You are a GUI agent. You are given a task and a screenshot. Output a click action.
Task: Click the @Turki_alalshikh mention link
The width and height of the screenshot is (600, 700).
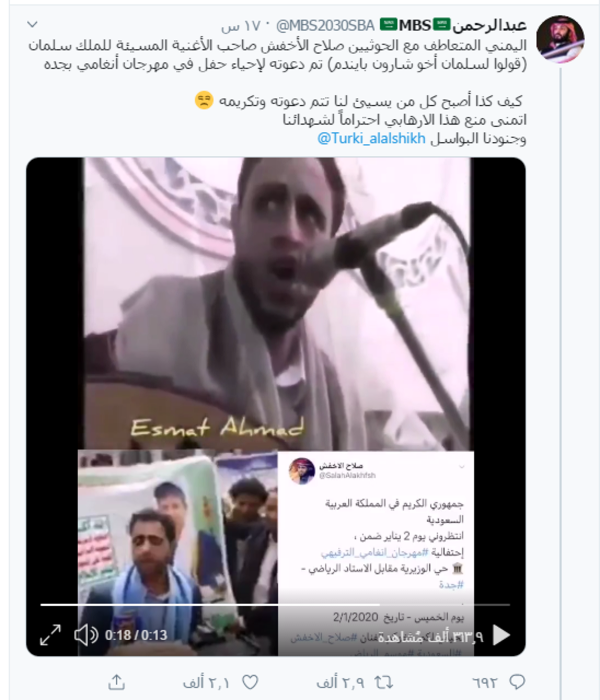coord(371,138)
